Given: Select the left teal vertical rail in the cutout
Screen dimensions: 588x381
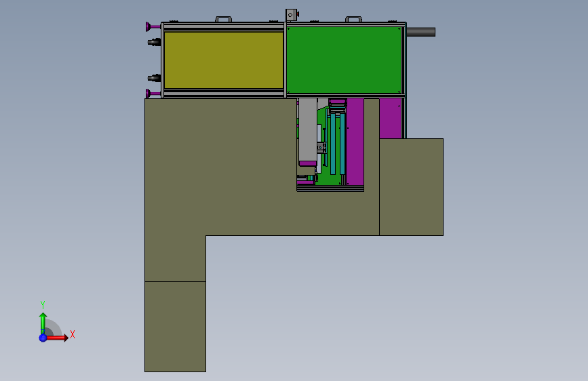Looking at the screenshot, I should tap(333, 144).
